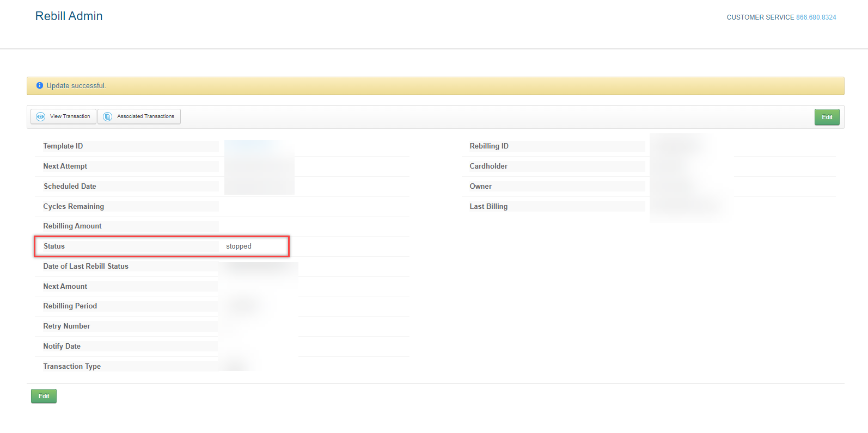This screenshot has width=868, height=433.
Task: Click the customer service phone number link
Action: tap(816, 17)
